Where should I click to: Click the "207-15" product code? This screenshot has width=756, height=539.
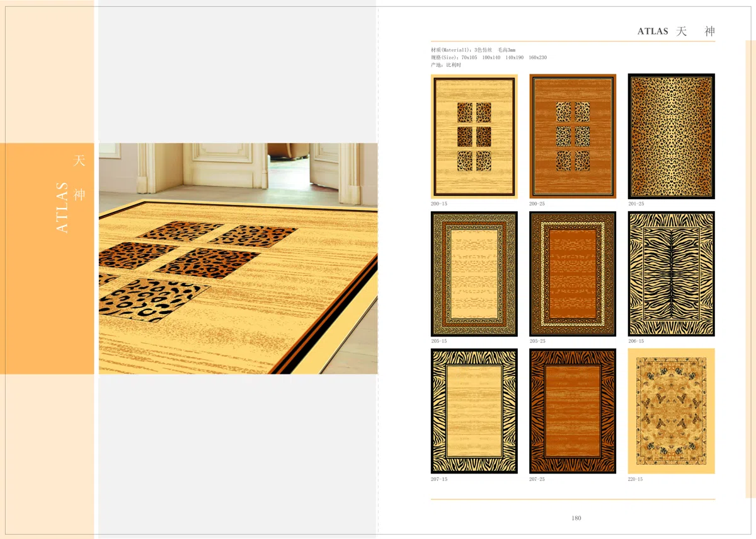439,480
